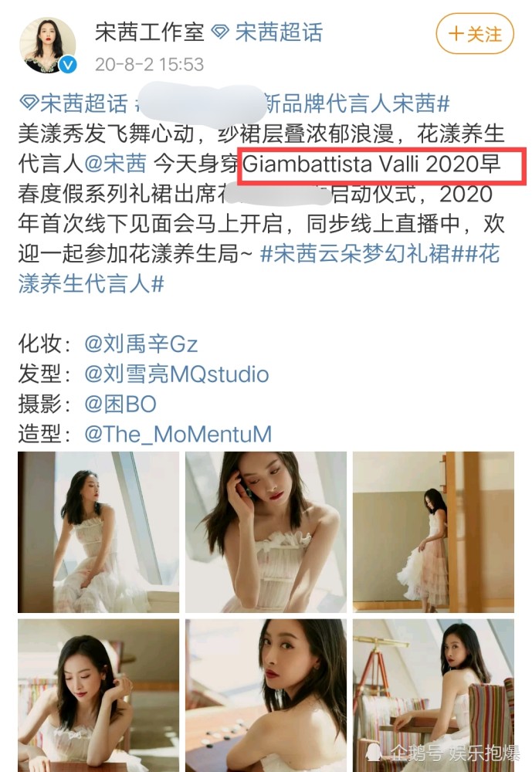View close-up photo with hand on head
The width and height of the screenshot is (532, 772).
[x=266, y=532]
